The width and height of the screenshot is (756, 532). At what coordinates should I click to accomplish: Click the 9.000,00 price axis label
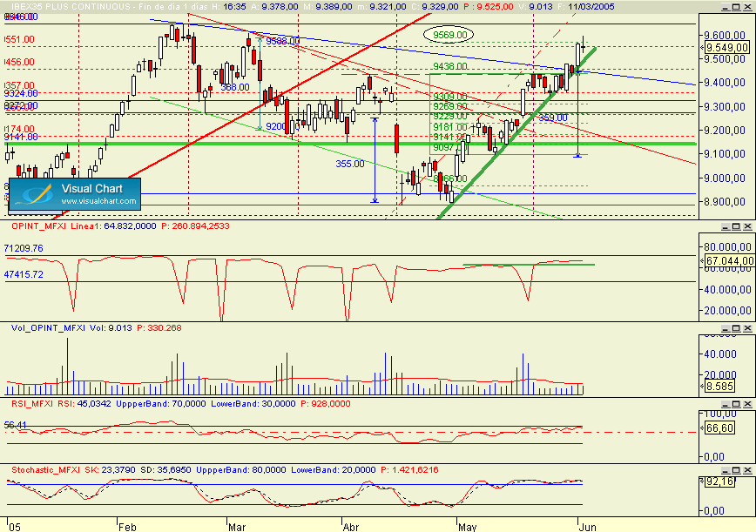pos(725,178)
